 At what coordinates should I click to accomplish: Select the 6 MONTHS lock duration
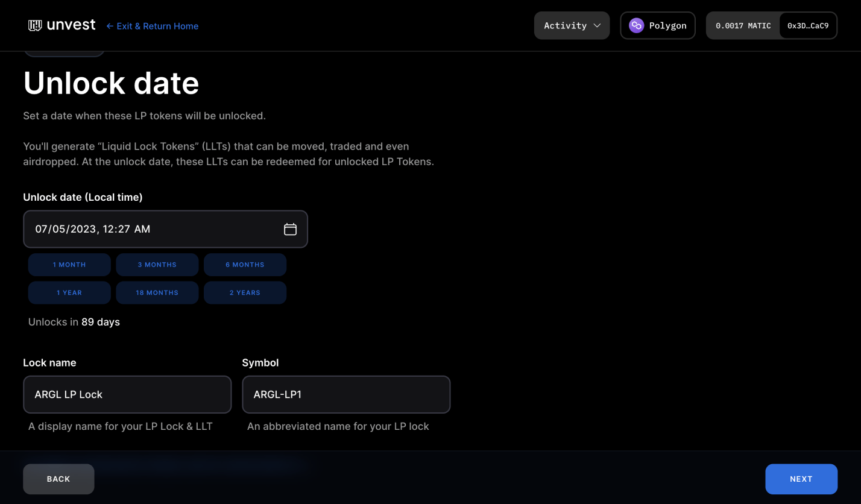pyautogui.click(x=245, y=264)
